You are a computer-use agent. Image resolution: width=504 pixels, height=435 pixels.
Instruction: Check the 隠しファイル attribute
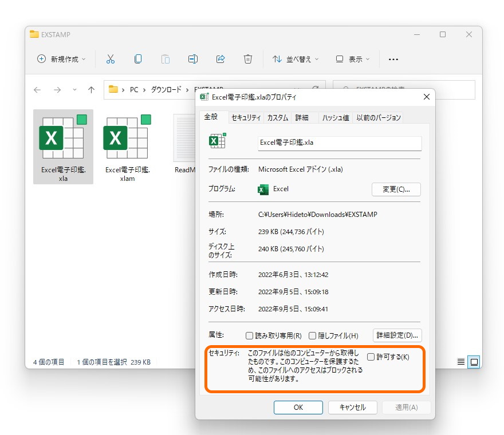point(313,335)
